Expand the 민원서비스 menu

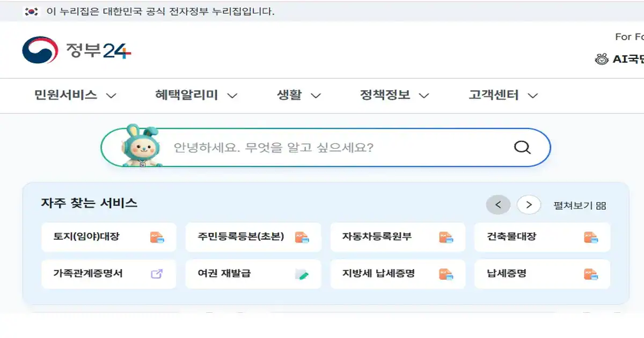click(x=75, y=95)
